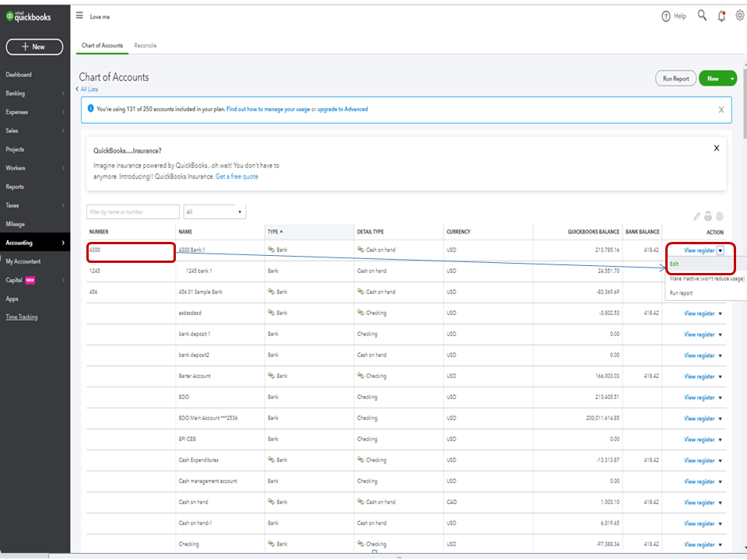Viewport: 747px width, 560px height.
Task: Open action dropdown arrow for asdasdasd row
Action: coord(721,313)
